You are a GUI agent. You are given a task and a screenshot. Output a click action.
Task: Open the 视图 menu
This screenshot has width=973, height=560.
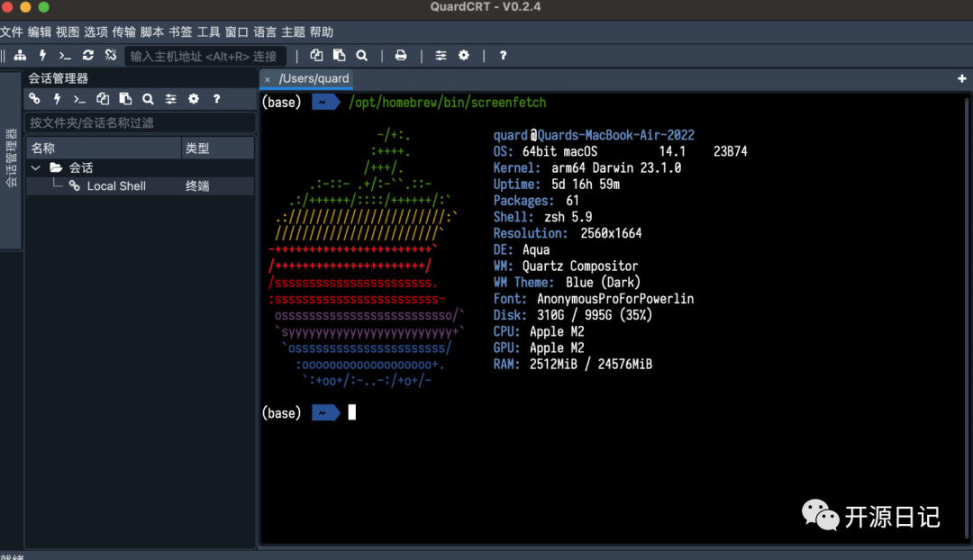pyautogui.click(x=68, y=32)
